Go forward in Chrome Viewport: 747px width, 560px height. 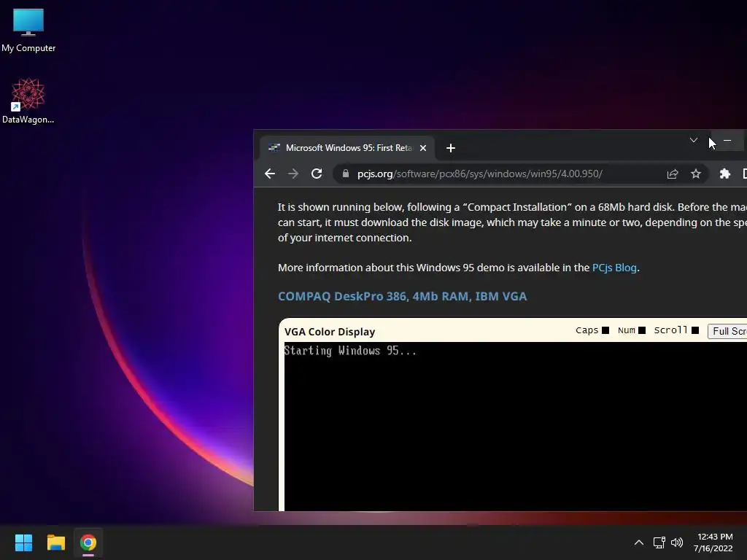point(293,174)
